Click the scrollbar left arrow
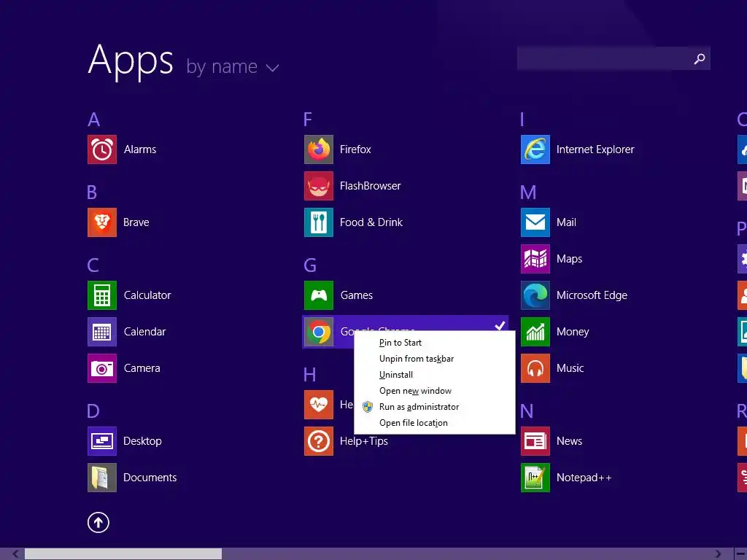The height and width of the screenshot is (560, 747). 15,554
